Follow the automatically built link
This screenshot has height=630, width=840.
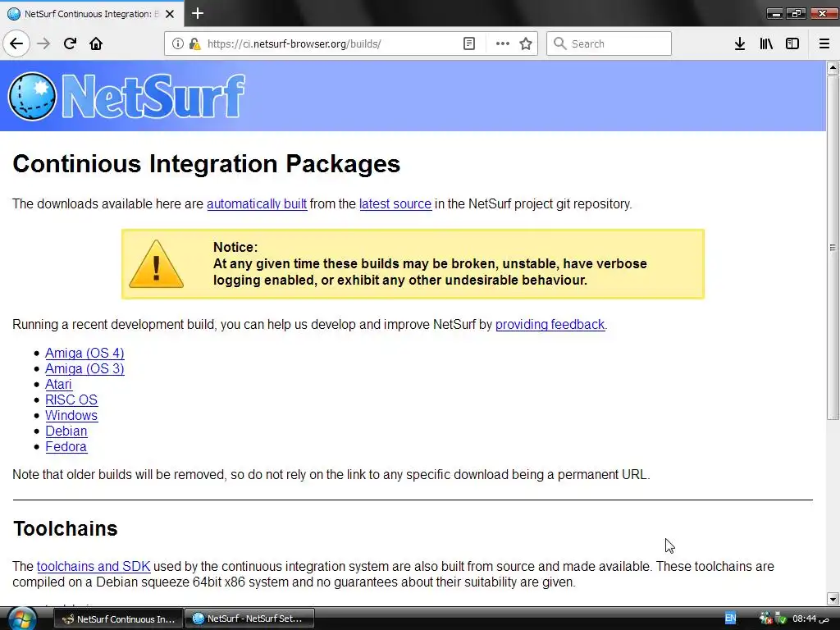coord(257,204)
